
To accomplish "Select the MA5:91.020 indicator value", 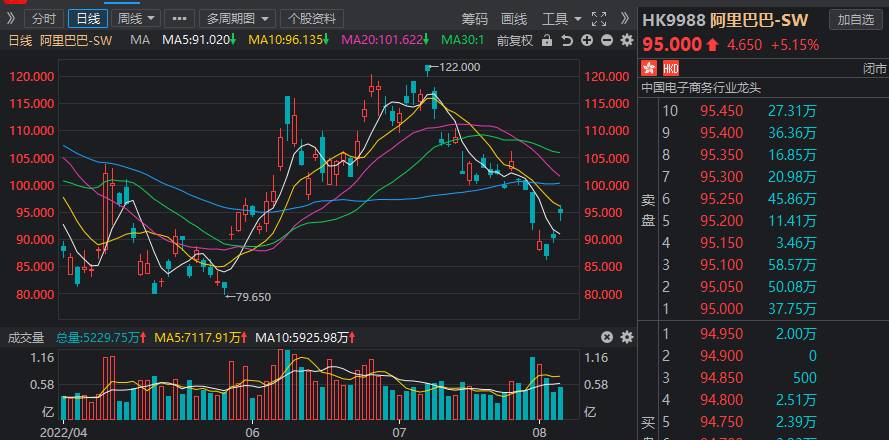I will coord(199,40).
